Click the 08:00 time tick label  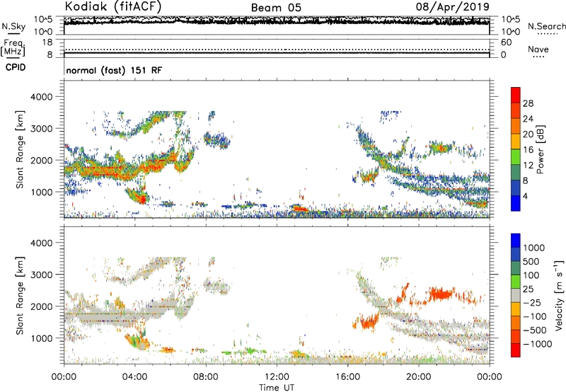(206, 377)
